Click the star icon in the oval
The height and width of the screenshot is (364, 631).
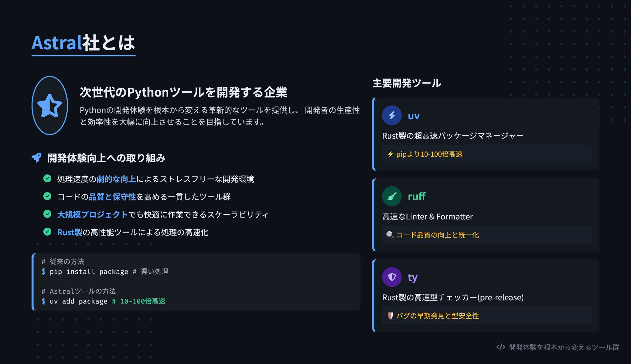[x=50, y=105]
